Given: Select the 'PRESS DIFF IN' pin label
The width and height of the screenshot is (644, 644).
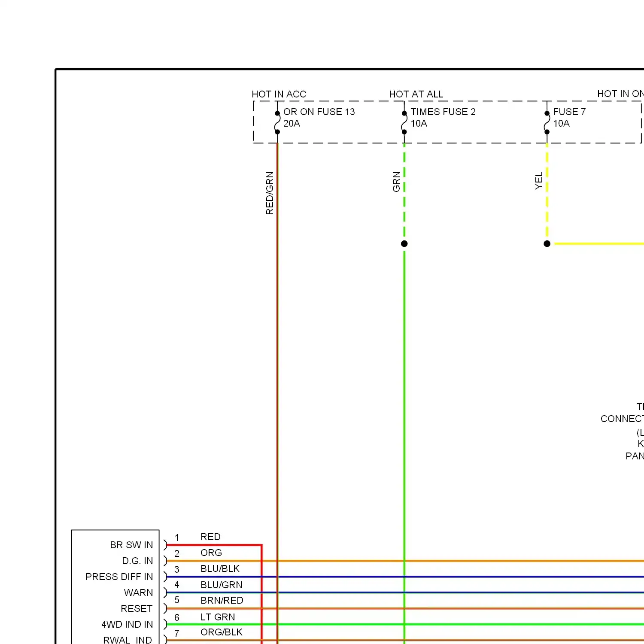Looking at the screenshot, I should (x=119, y=577).
